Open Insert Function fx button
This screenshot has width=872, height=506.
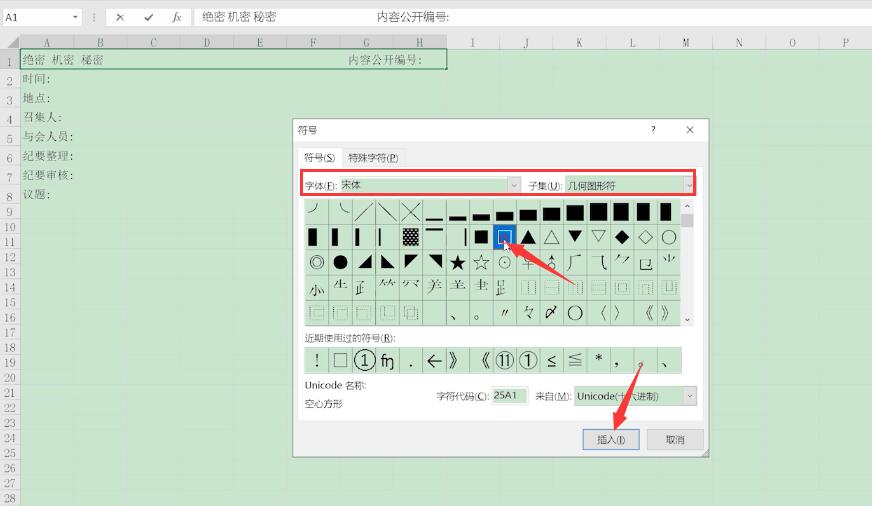point(177,17)
